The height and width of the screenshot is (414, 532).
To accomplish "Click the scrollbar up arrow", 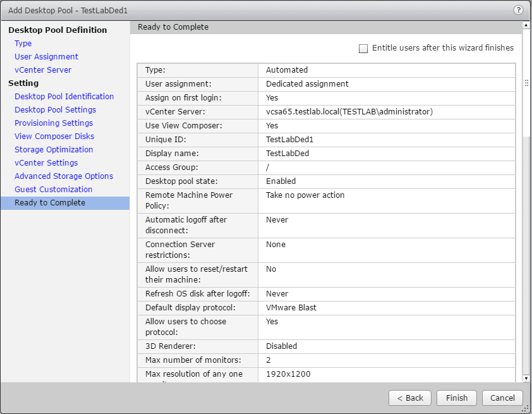I will click(x=526, y=26).
